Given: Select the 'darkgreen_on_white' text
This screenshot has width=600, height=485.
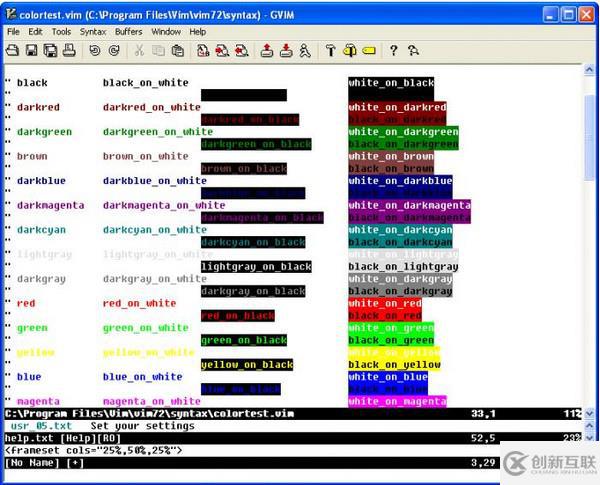Looking at the screenshot, I should pyautogui.click(x=158, y=132).
